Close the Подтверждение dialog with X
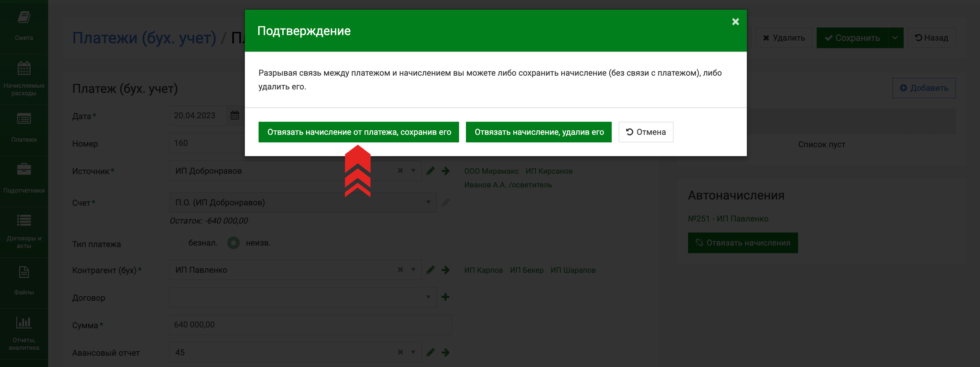The height and width of the screenshot is (367, 980). click(736, 22)
